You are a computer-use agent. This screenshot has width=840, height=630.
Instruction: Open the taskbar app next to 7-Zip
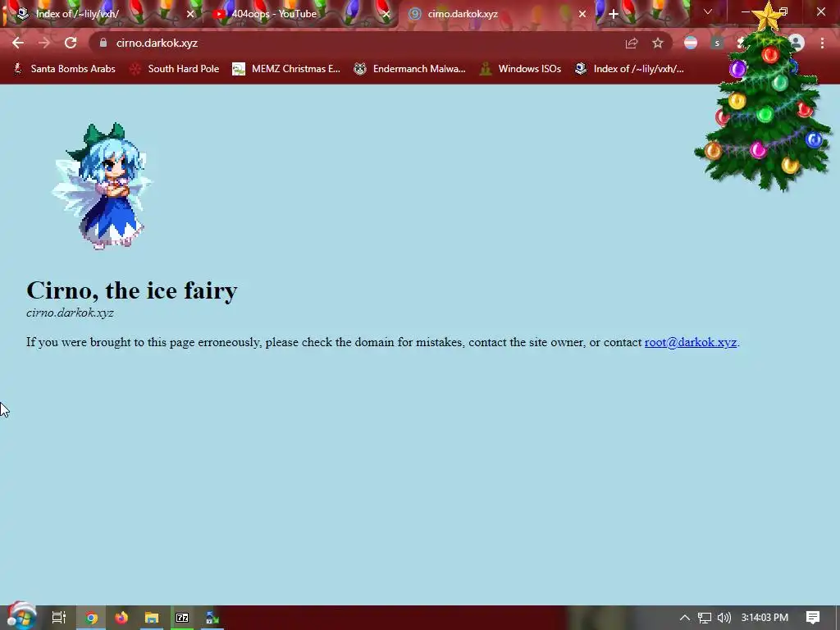(212, 618)
